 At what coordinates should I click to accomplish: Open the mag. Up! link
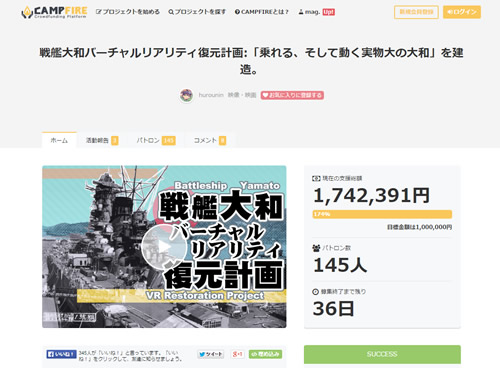[x=316, y=12]
